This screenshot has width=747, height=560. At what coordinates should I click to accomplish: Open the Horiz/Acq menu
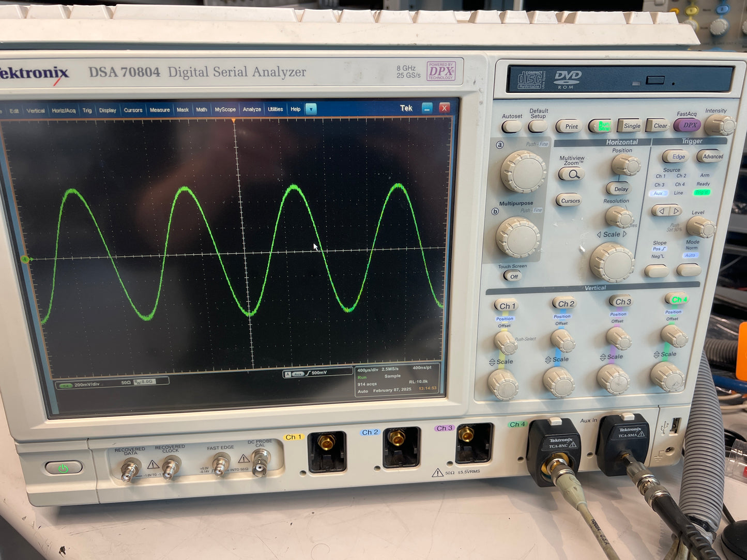pyautogui.click(x=63, y=111)
